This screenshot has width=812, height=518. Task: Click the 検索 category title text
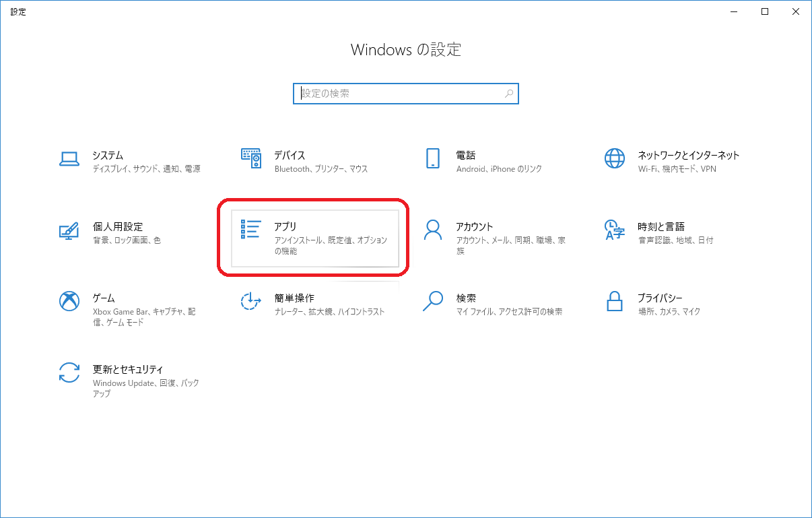pyautogui.click(x=466, y=298)
